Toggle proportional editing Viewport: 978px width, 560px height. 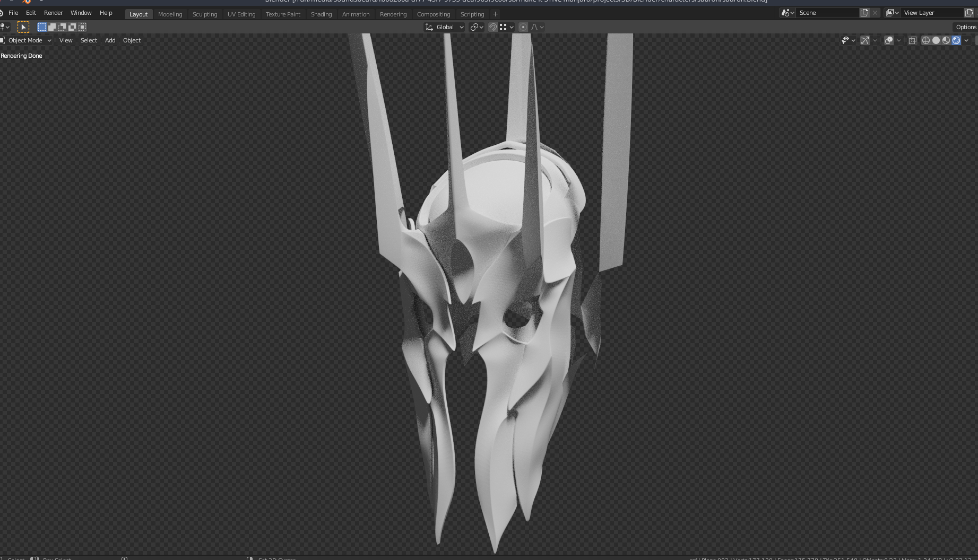(x=523, y=27)
